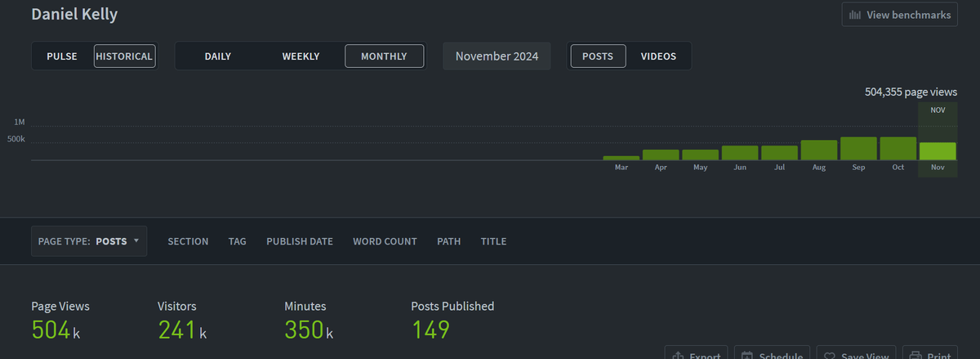Click the Posts Published 149 metric

click(x=452, y=321)
